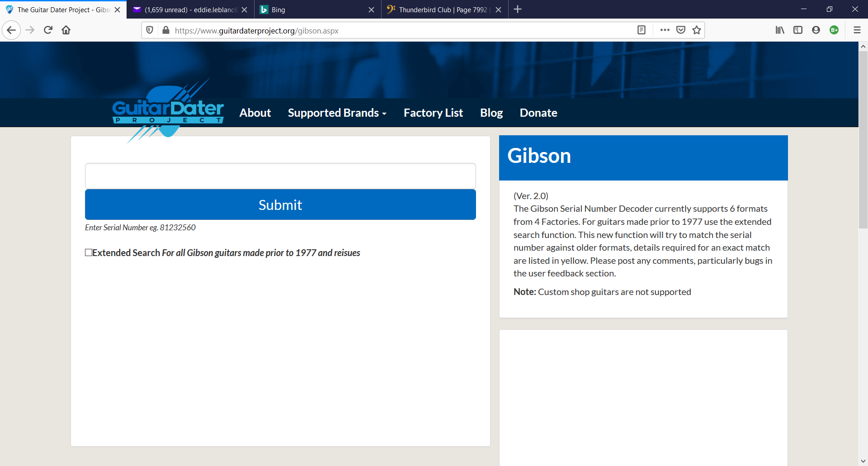Minimize the Firefox window
The image size is (868, 466).
point(803,9)
